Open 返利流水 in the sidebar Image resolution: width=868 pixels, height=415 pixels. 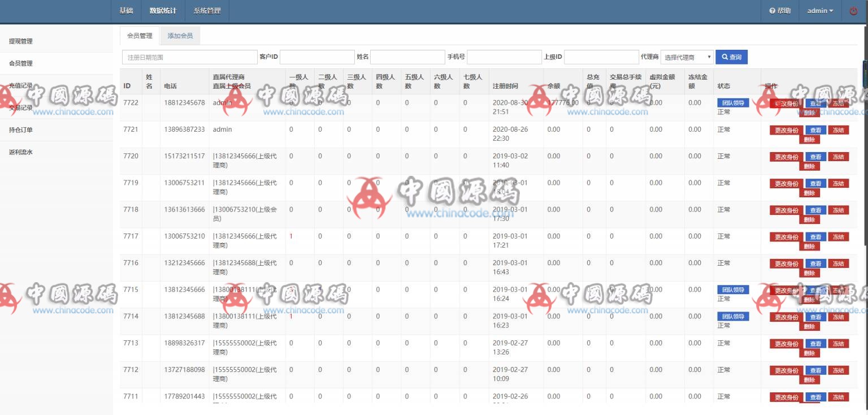coord(21,152)
